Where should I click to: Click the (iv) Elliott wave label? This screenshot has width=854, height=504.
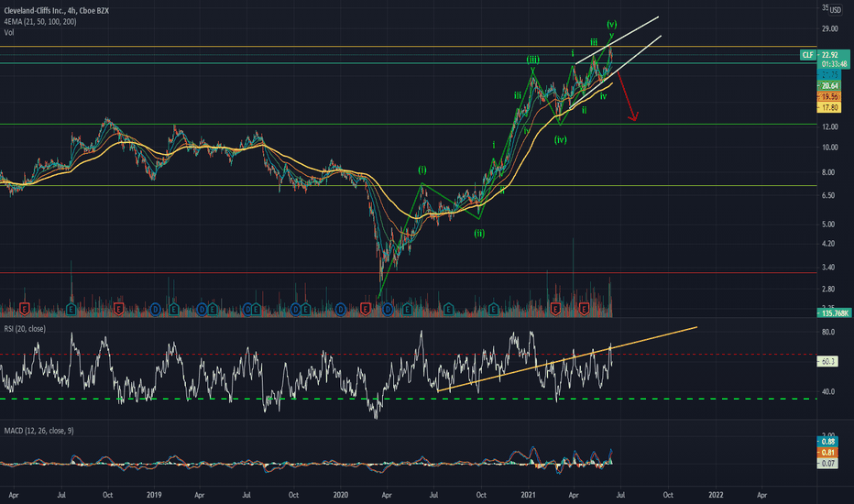coord(561,139)
